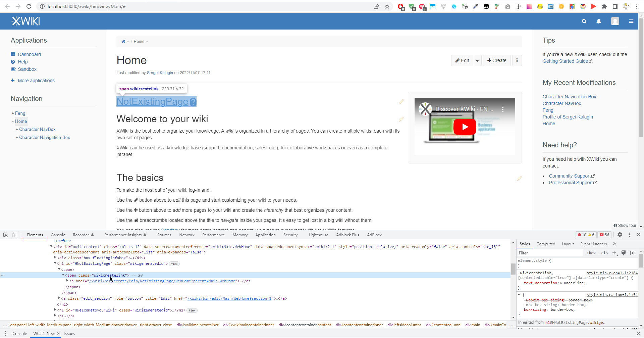644x338 pixels.
Task: Click the XWiki logo in header
Action: pyautogui.click(x=26, y=21)
